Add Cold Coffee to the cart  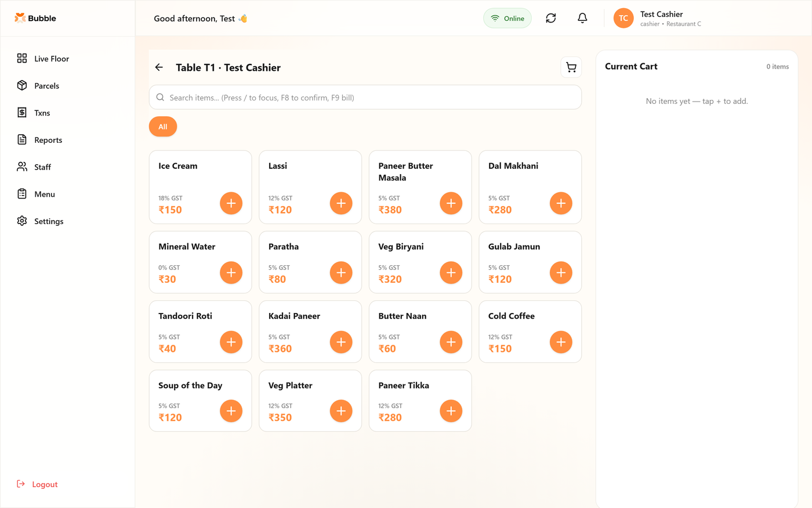click(x=561, y=342)
